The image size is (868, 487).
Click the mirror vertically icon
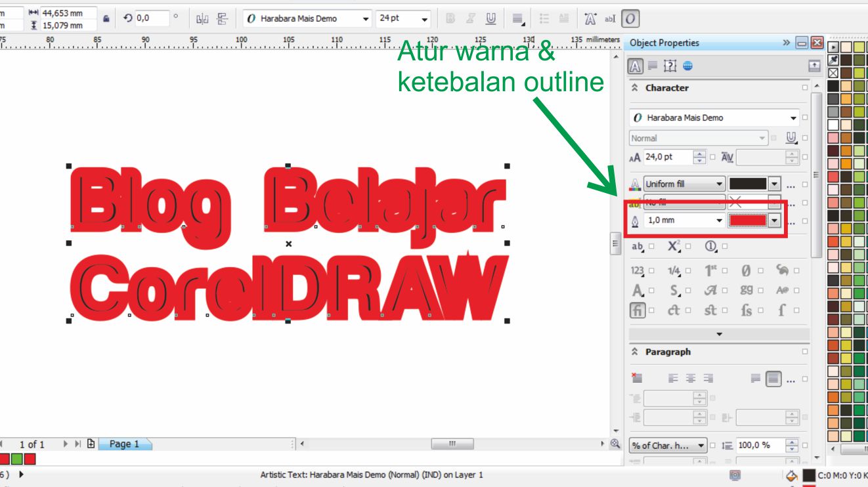click(223, 19)
